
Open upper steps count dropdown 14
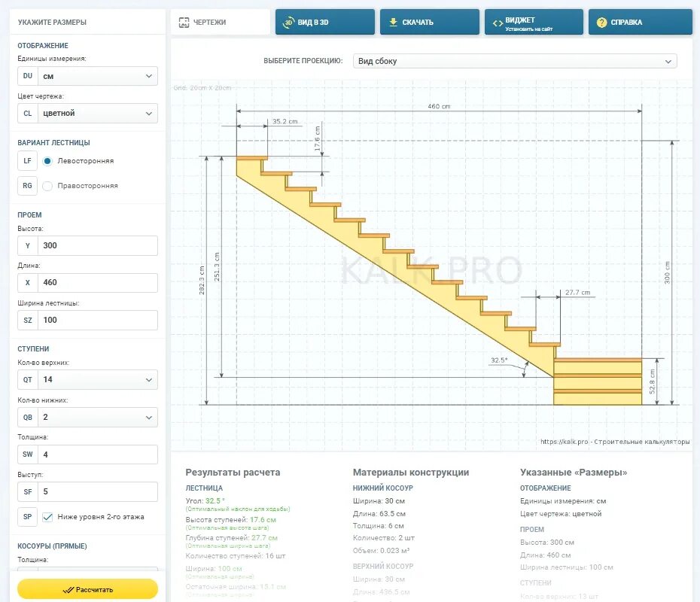(98, 380)
